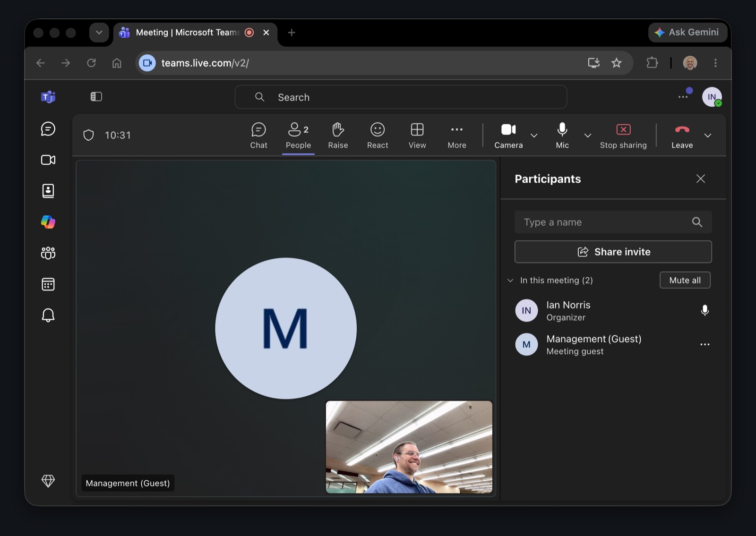The height and width of the screenshot is (536, 756).
Task: Bookmark this page with star icon
Action: click(616, 63)
